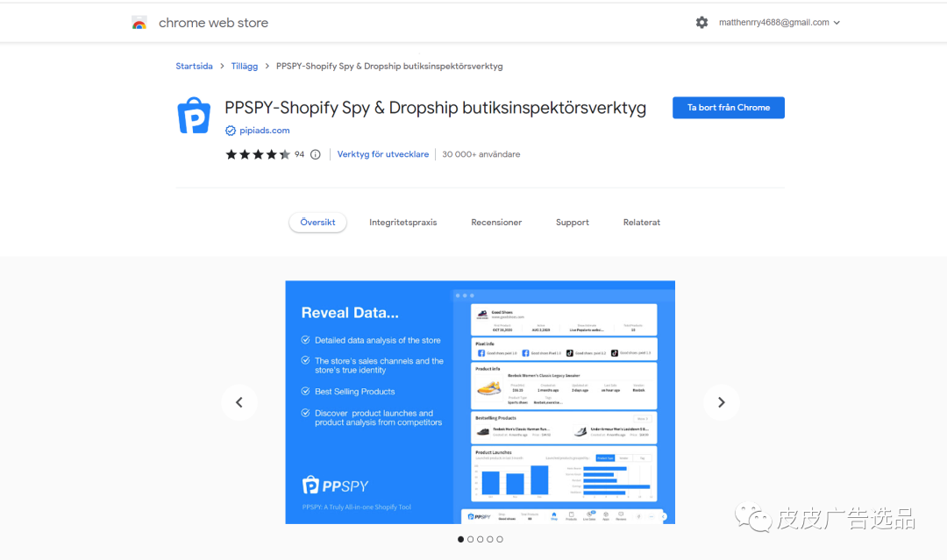Click Ta bort från Chrome button
Screen dimensions: 947x560
(729, 108)
